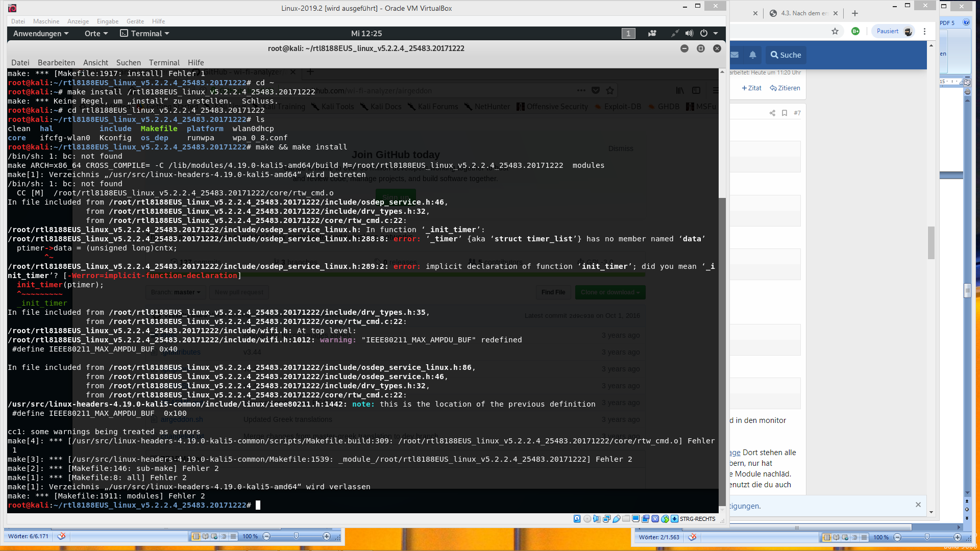Click the forum notification bell icon
The width and height of the screenshot is (980, 551).
click(753, 55)
